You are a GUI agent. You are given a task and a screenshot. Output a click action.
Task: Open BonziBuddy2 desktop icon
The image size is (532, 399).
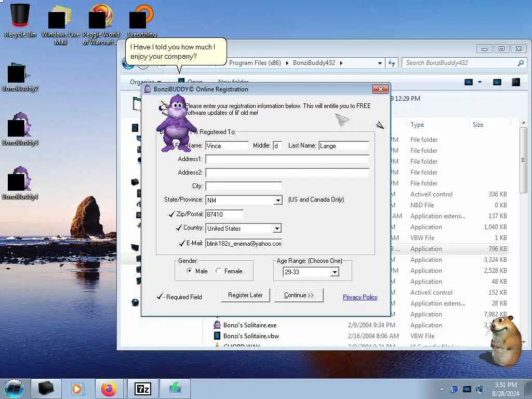point(20,77)
